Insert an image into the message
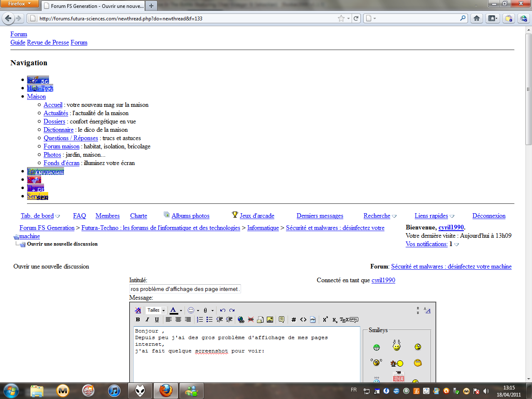Image resolution: width=532 pixels, height=399 pixels. click(270, 320)
